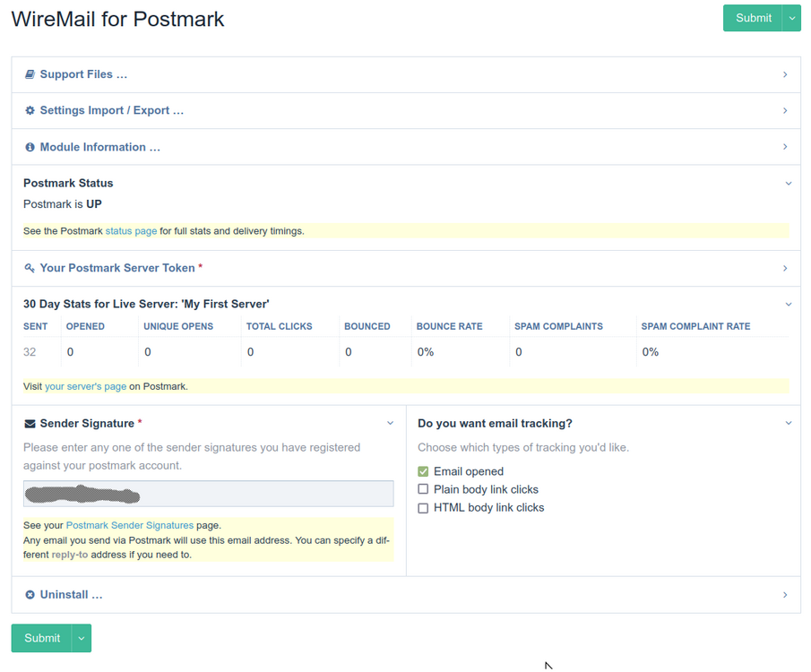Open the dropdown arrow beside top Submit button
The image size is (811, 672).
pyautogui.click(x=791, y=18)
